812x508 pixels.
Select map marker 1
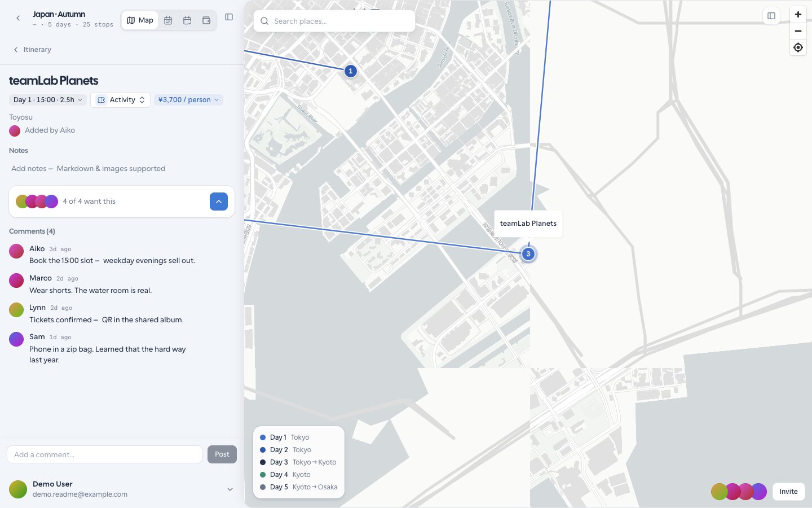pos(351,71)
